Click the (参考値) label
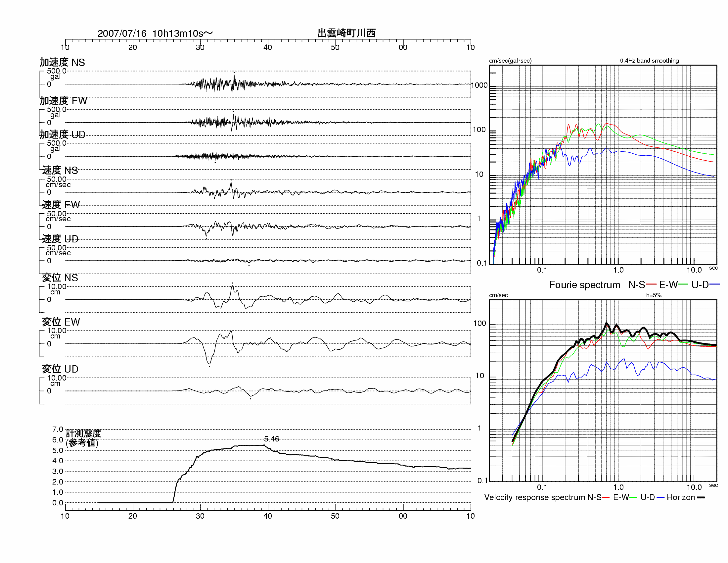 pyautogui.click(x=82, y=443)
